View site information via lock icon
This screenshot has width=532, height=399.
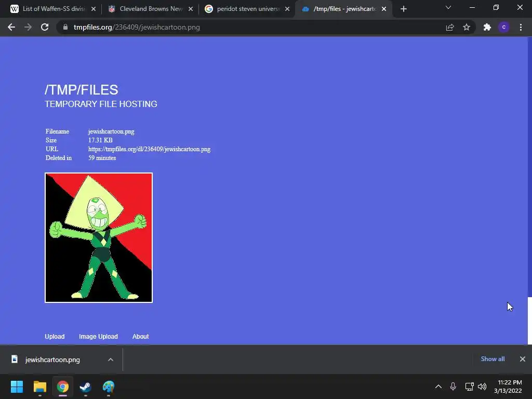(x=65, y=27)
